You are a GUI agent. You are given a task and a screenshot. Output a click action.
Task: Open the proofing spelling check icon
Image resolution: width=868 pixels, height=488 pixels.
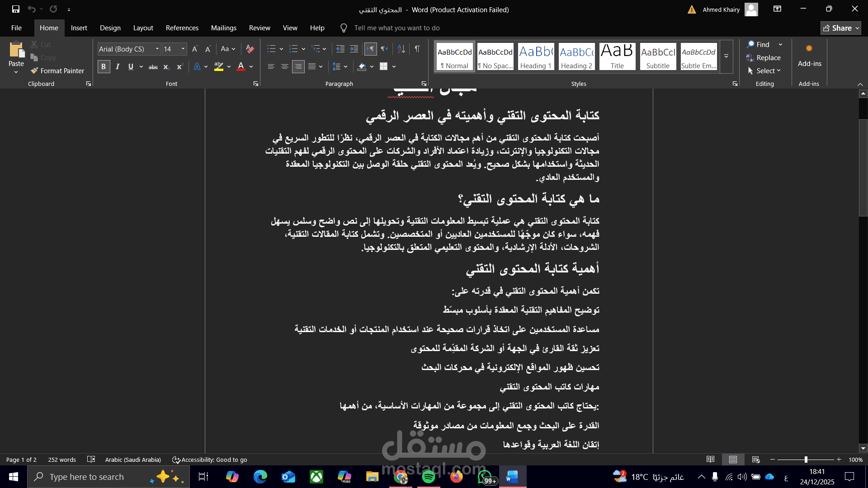coord(91,460)
